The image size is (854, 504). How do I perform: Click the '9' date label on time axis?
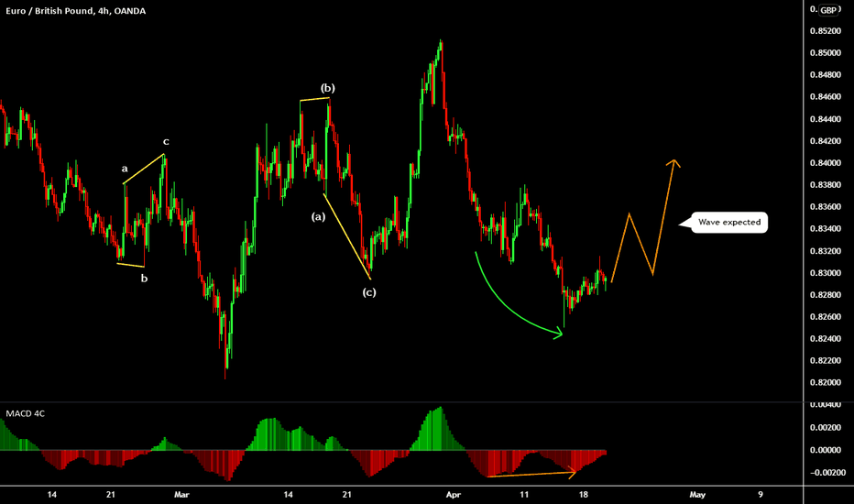[x=761, y=495]
